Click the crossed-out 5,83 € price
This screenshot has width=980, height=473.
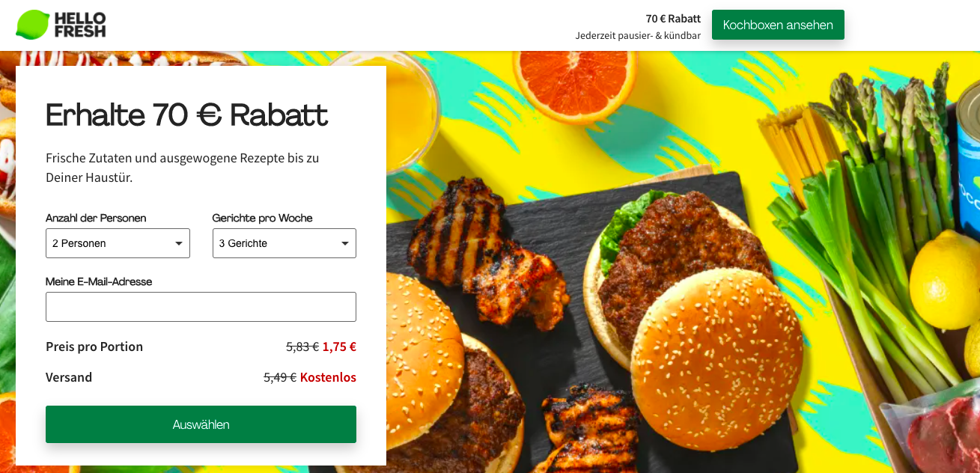pos(302,347)
